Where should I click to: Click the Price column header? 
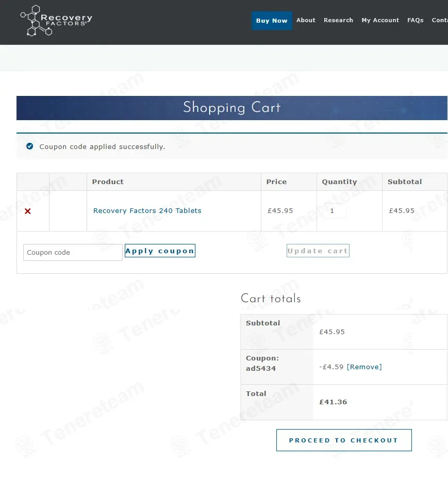pos(276,182)
